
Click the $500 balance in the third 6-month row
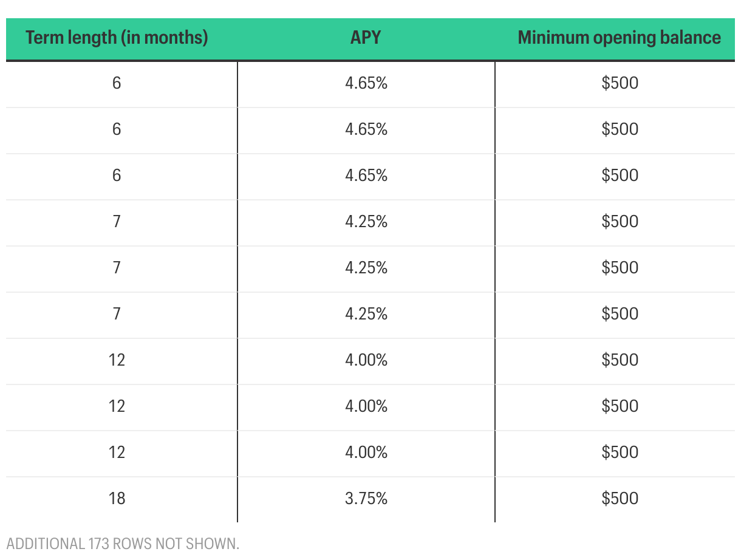620,176
